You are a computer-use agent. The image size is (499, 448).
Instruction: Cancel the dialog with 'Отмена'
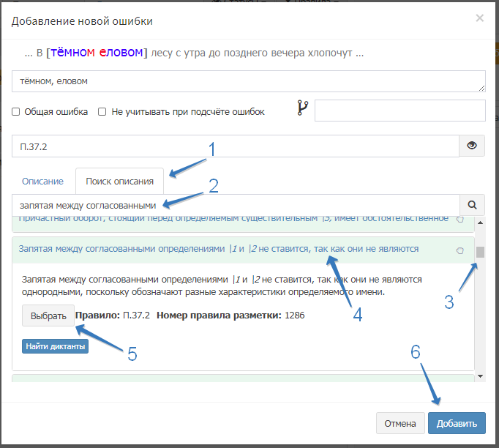coord(400,423)
